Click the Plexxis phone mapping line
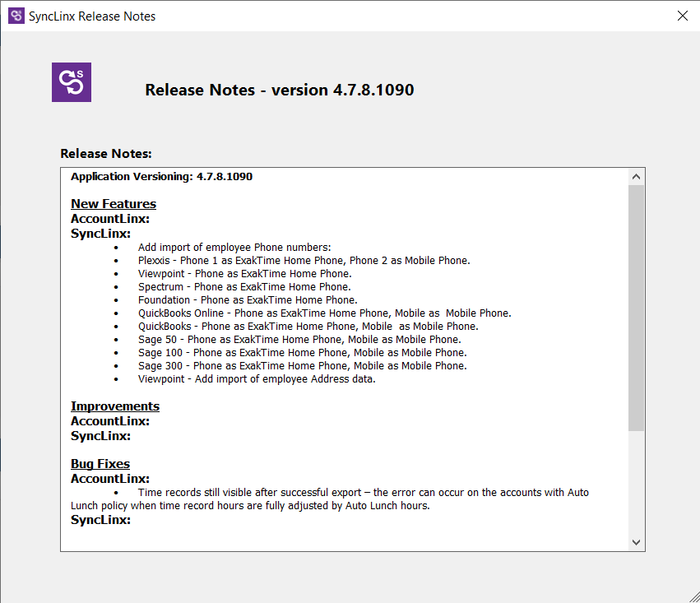This screenshot has width=700, height=603. coord(304,261)
